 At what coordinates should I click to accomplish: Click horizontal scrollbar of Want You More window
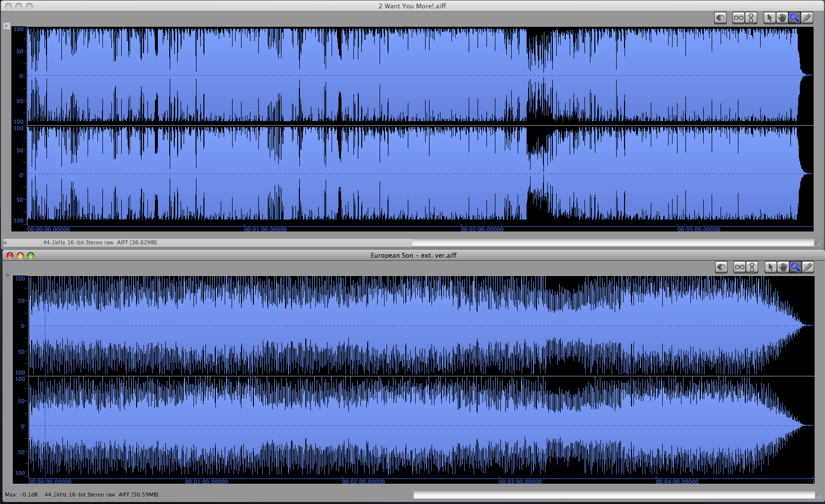pyautogui.click(x=613, y=243)
